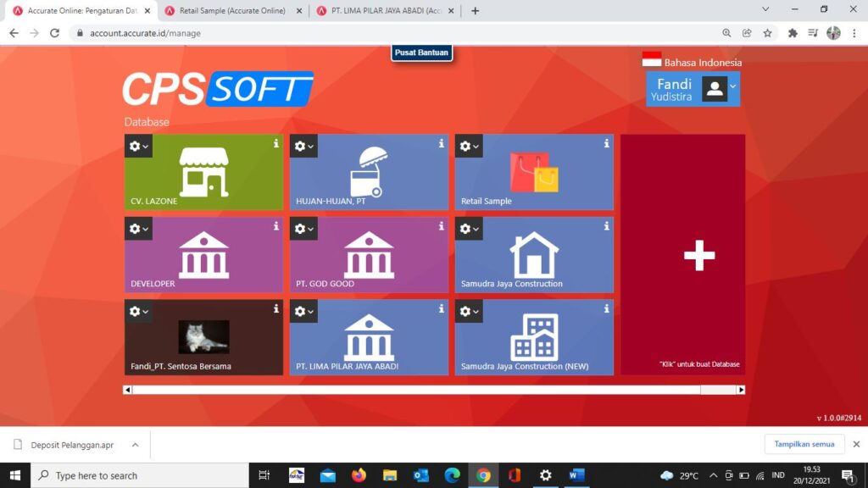Show info for DEVELOPER database
This screenshot has width=868, height=488.
(275, 225)
